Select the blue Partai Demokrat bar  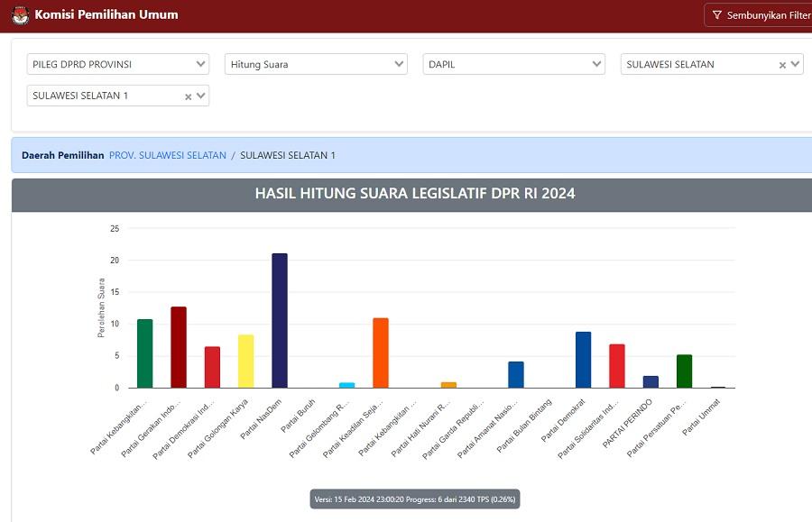tap(583, 360)
